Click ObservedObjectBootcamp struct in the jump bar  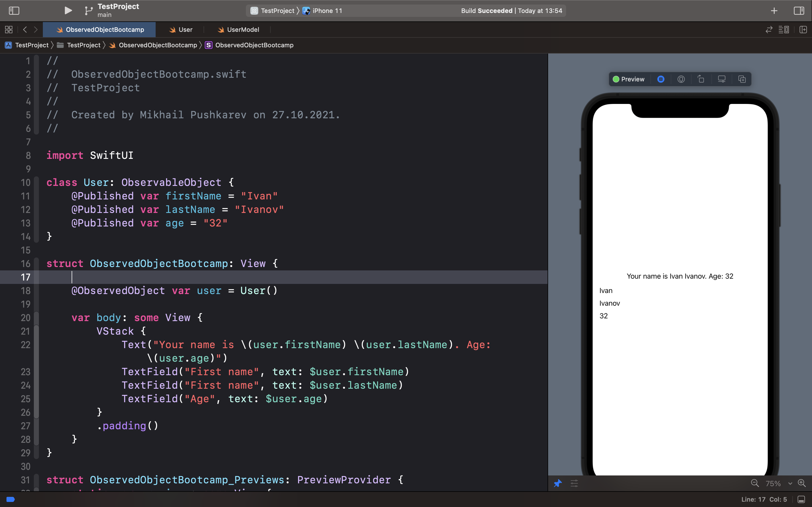[254, 45]
